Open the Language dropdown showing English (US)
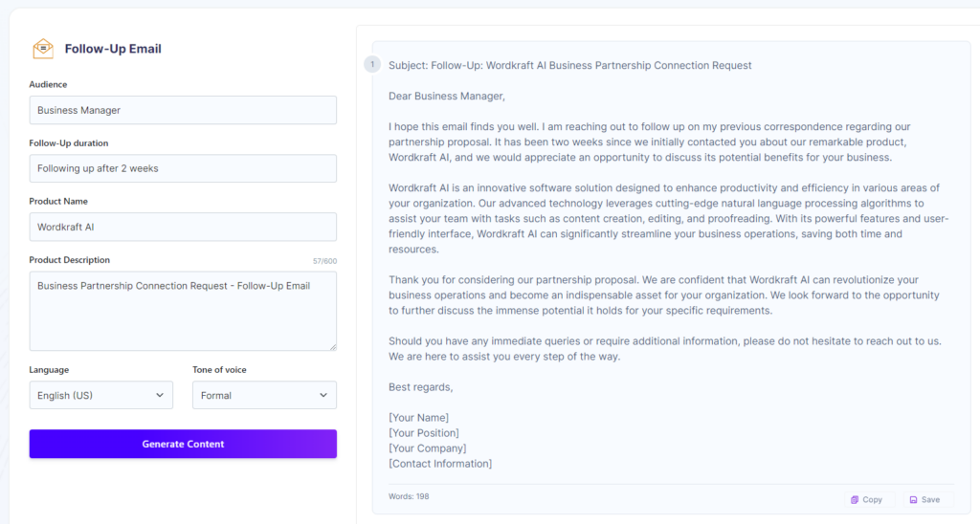The height and width of the screenshot is (524, 980). [x=101, y=395]
